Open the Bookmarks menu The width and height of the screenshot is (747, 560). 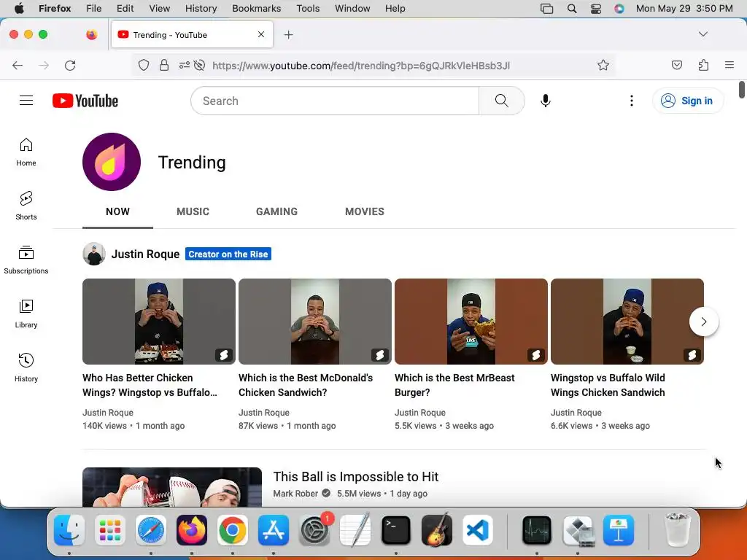tap(256, 9)
